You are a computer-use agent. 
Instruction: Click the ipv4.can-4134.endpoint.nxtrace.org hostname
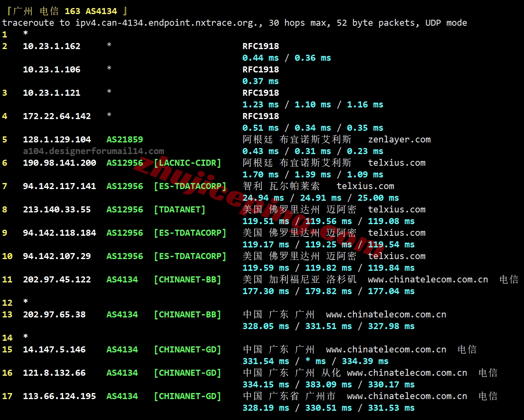point(169,23)
